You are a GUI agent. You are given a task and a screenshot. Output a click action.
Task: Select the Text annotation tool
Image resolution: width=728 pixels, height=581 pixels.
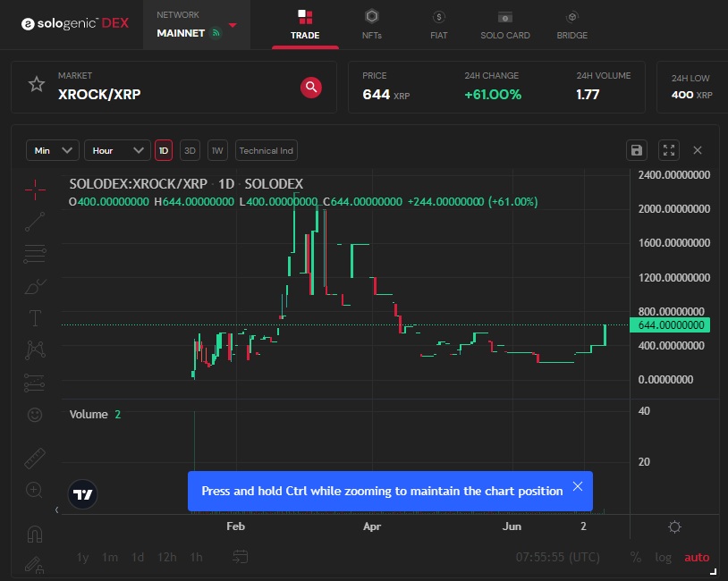(x=35, y=318)
